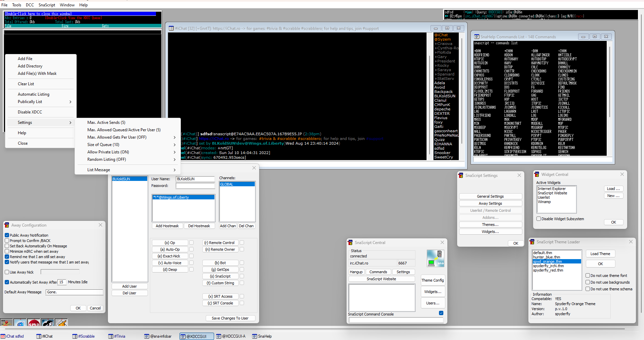The height and width of the screenshot is (340, 644).
Task: Click the SnaScript Theme Loader title icon
Action: pos(532,242)
